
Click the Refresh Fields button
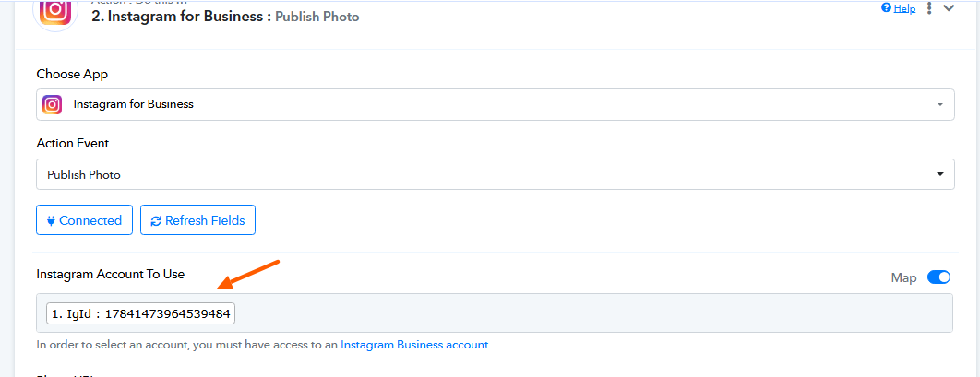(197, 220)
